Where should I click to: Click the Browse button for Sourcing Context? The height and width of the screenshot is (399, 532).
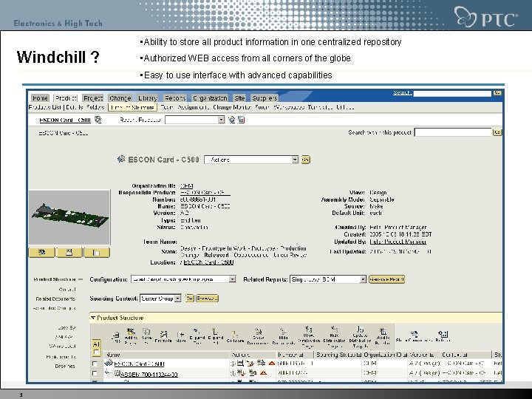[207, 299]
